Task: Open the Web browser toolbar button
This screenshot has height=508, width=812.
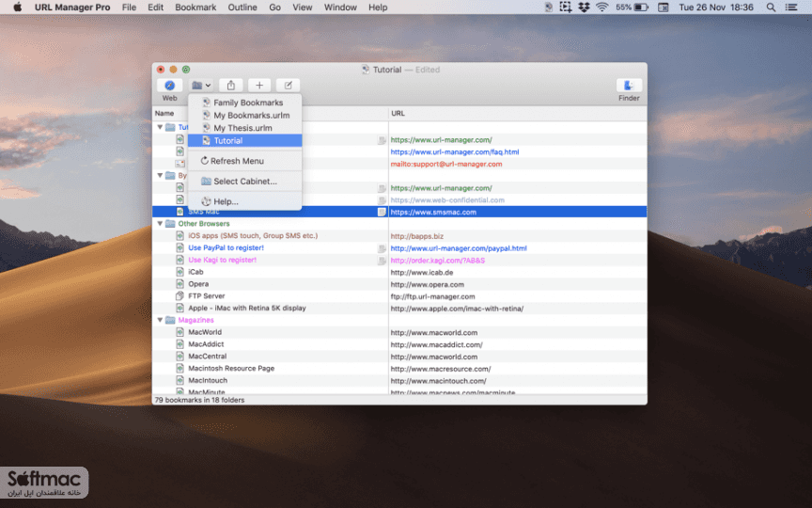Action: tap(169, 86)
